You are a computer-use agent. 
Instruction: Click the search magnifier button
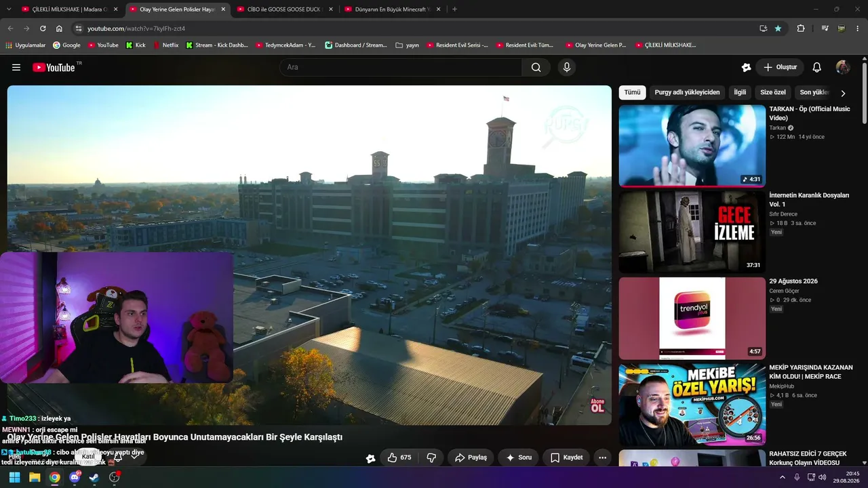(x=536, y=67)
